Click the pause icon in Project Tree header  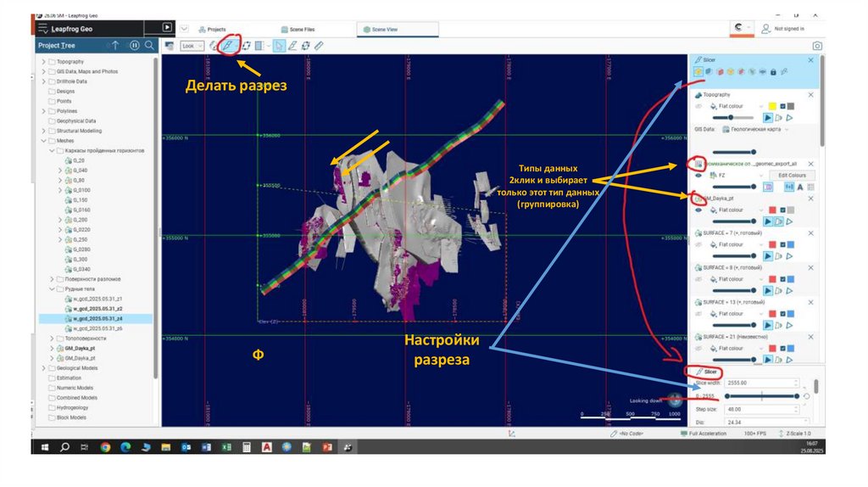(x=134, y=46)
